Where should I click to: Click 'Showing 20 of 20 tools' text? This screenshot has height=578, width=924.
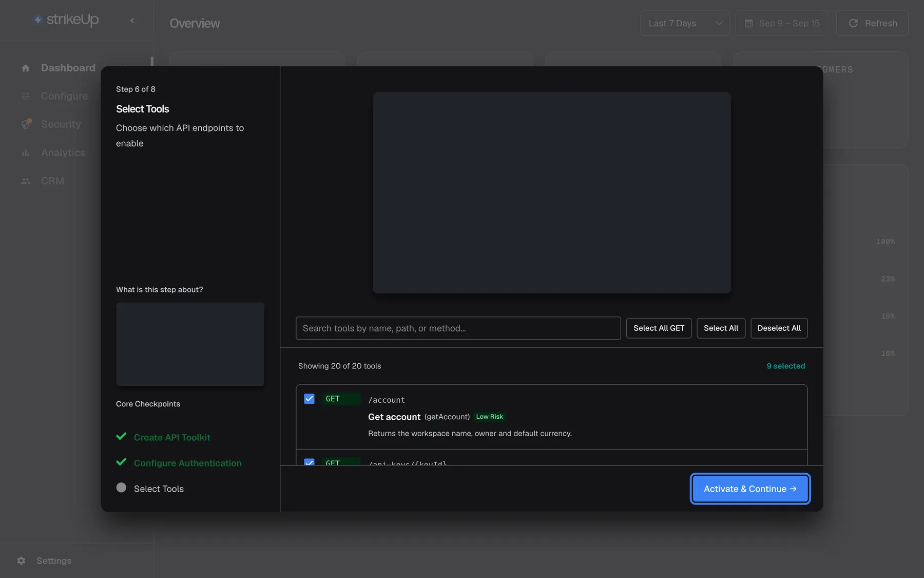339,366
